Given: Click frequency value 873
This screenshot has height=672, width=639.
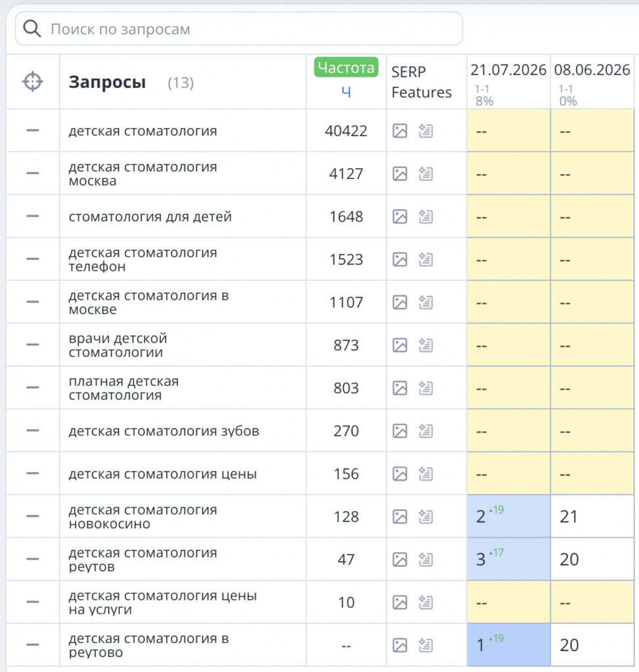Looking at the screenshot, I should click(x=346, y=345).
